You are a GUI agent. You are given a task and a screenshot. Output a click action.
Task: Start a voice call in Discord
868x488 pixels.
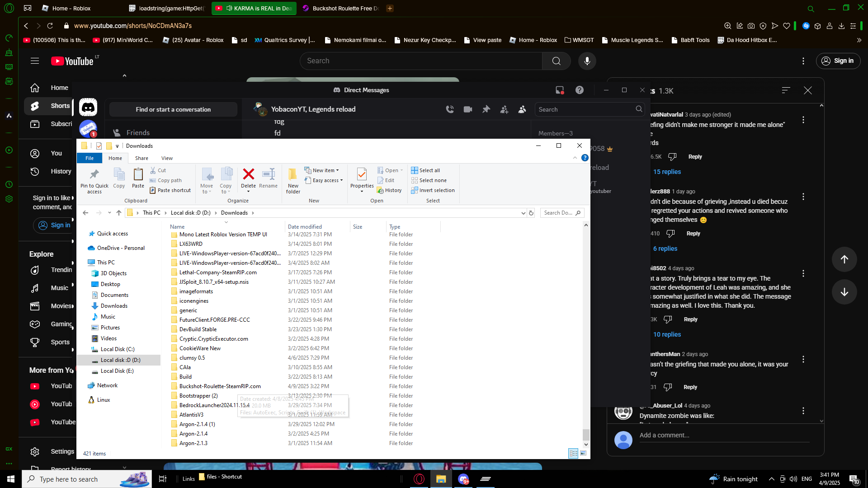pos(450,109)
